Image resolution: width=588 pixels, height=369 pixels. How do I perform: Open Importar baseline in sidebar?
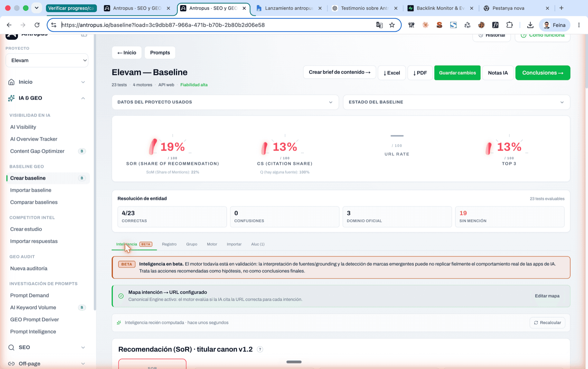pos(31,190)
